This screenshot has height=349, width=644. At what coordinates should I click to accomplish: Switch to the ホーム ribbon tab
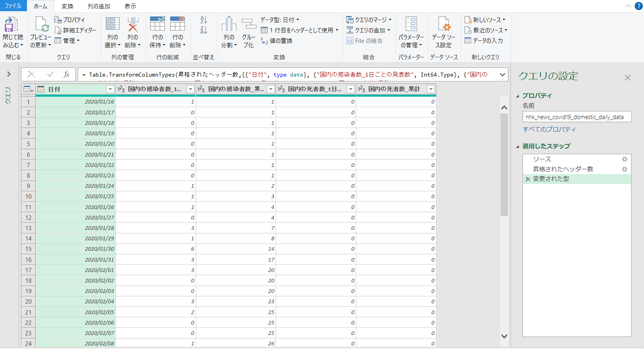coord(40,6)
